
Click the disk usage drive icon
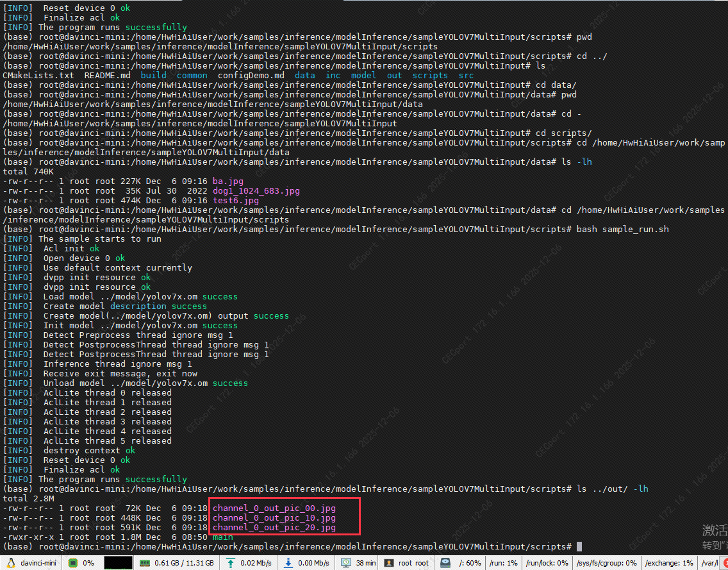pyautogui.click(x=446, y=563)
